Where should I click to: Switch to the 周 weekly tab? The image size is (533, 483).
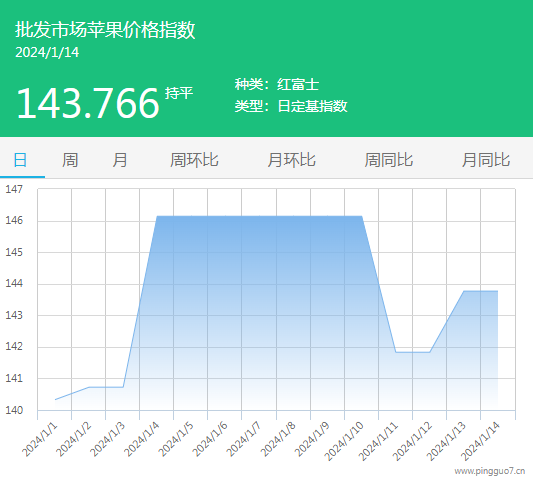pos(70,160)
